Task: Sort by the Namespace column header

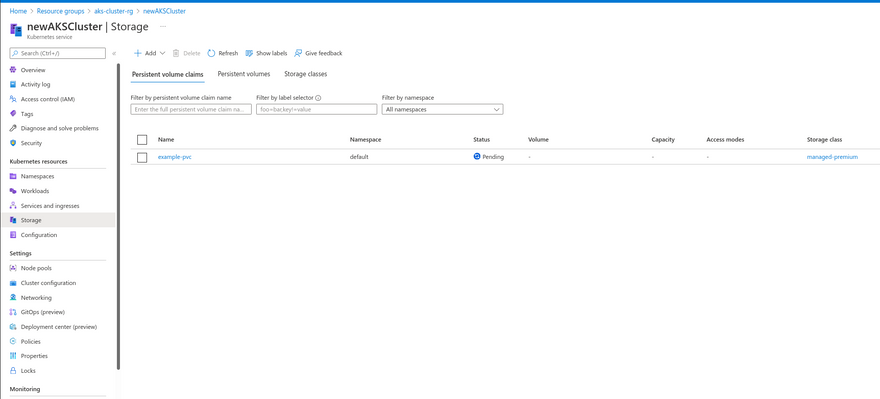Action: coord(365,140)
